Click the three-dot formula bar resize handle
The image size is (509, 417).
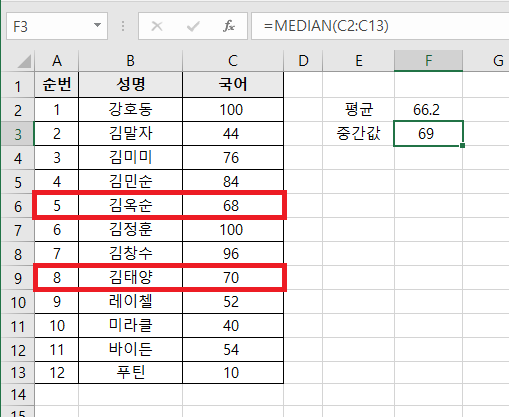pyautogui.click(x=123, y=26)
